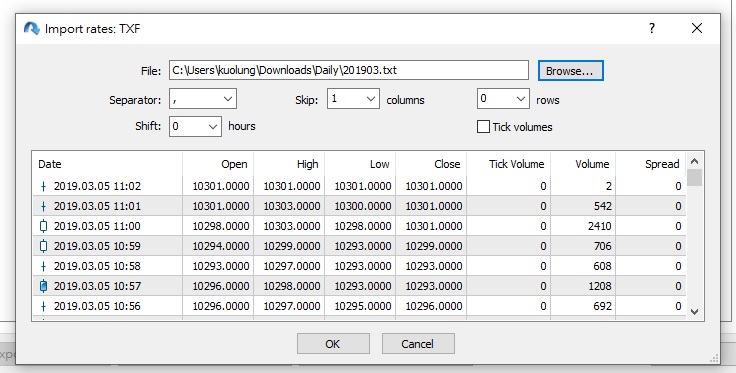This screenshot has height=373, width=736.
Task: Select the row dated 2019.03.05 10:57
Action: (x=359, y=286)
